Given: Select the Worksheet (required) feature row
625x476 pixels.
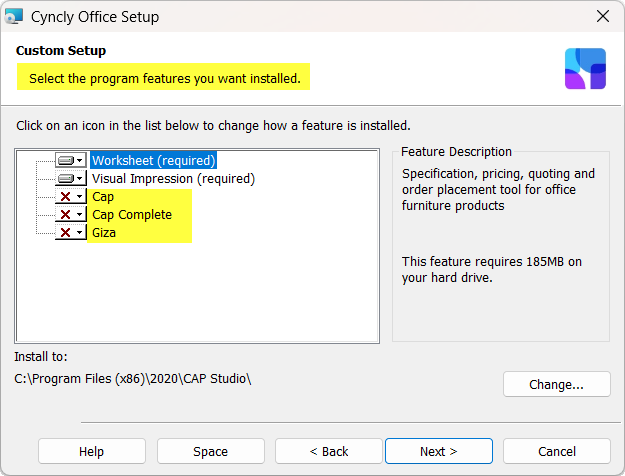Looking at the screenshot, I should pyautogui.click(x=153, y=160).
